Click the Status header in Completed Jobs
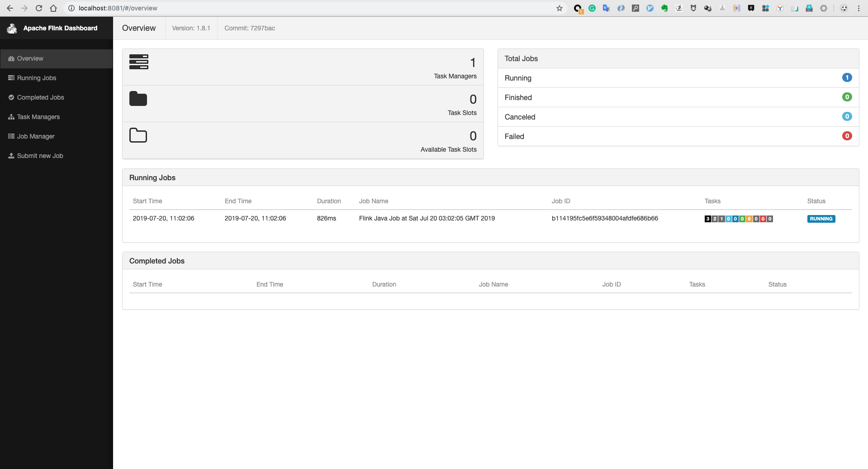 [x=778, y=284]
